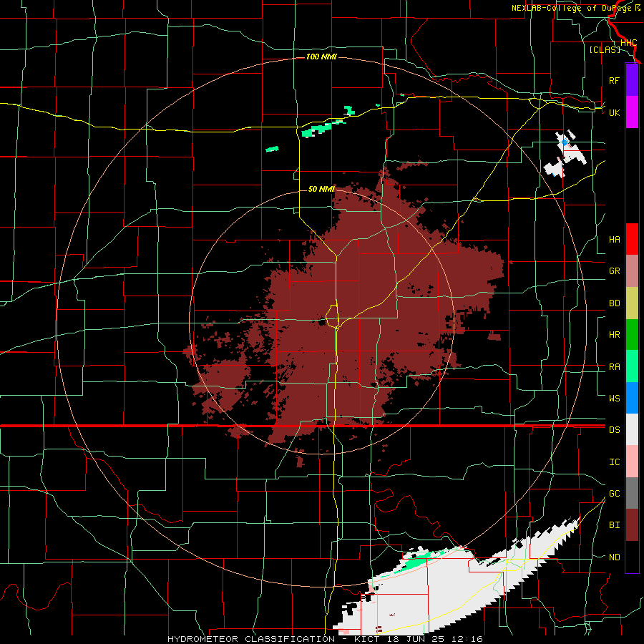Click the WS legend label
The image size is (644, 644).
[614, 398]
